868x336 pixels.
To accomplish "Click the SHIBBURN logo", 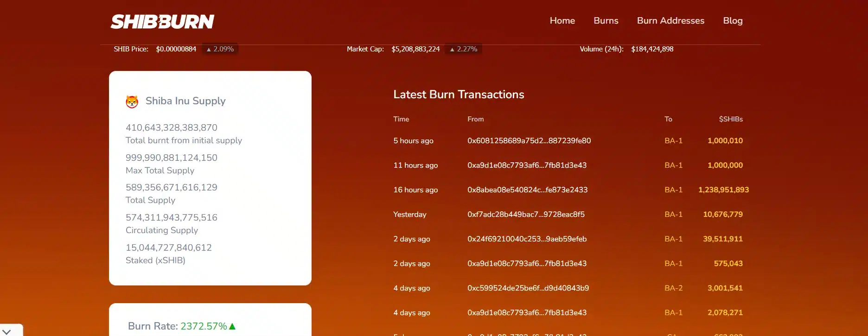I will (162, 22).
